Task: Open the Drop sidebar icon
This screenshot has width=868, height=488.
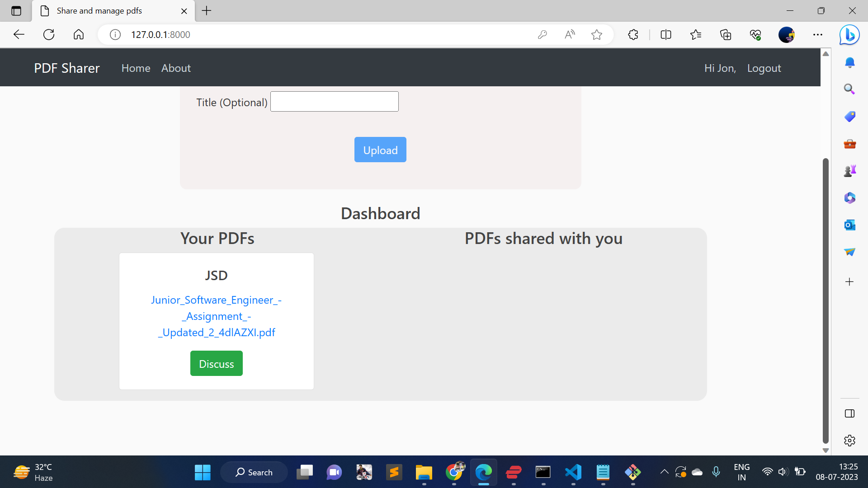Action: coord(849,252)
